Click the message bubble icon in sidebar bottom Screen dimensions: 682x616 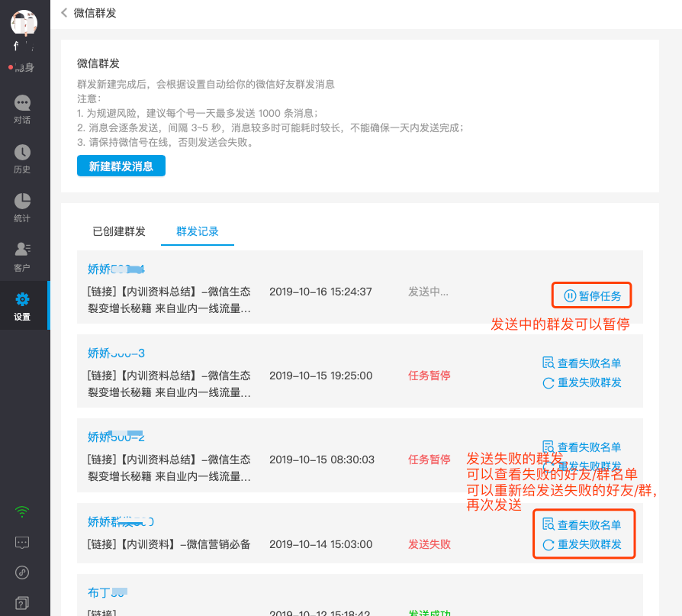[22, 543]
